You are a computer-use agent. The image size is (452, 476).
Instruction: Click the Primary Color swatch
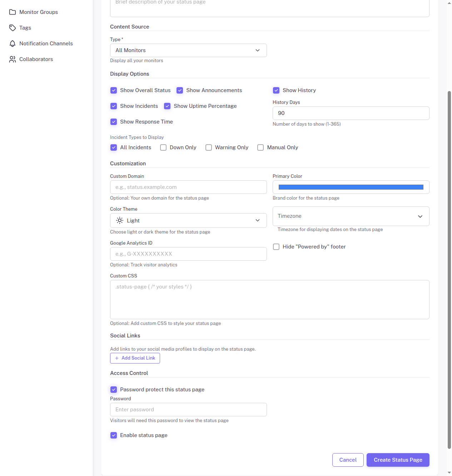tap(351, 187)
